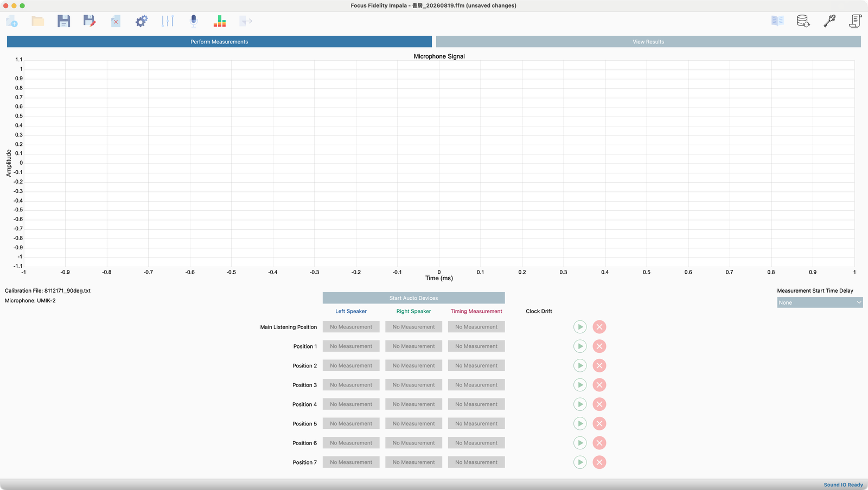
Task: Remove Position 6 measurements with red X
Action: tap(599, 443)
